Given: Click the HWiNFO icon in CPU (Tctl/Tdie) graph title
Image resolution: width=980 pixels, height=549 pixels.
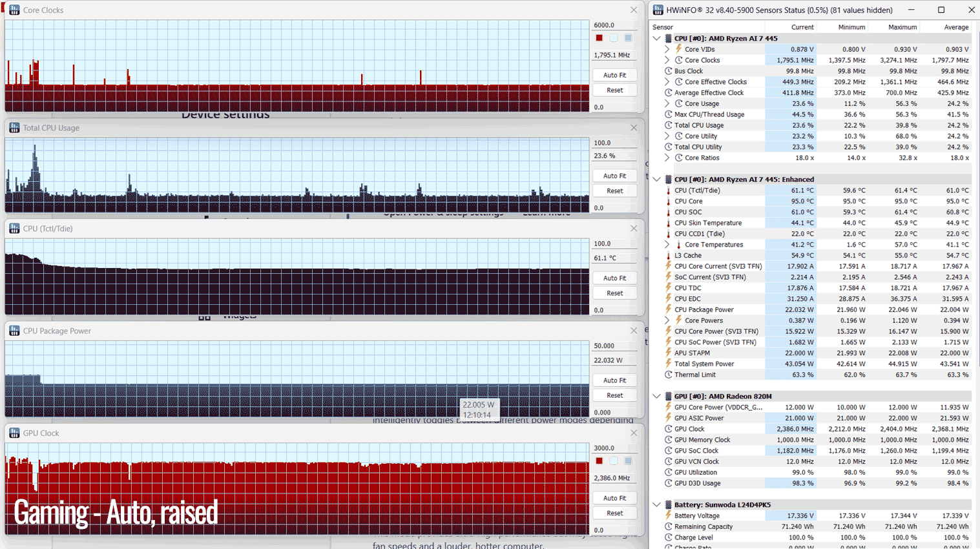Looking at the screenshot, I should coord(14,229).
